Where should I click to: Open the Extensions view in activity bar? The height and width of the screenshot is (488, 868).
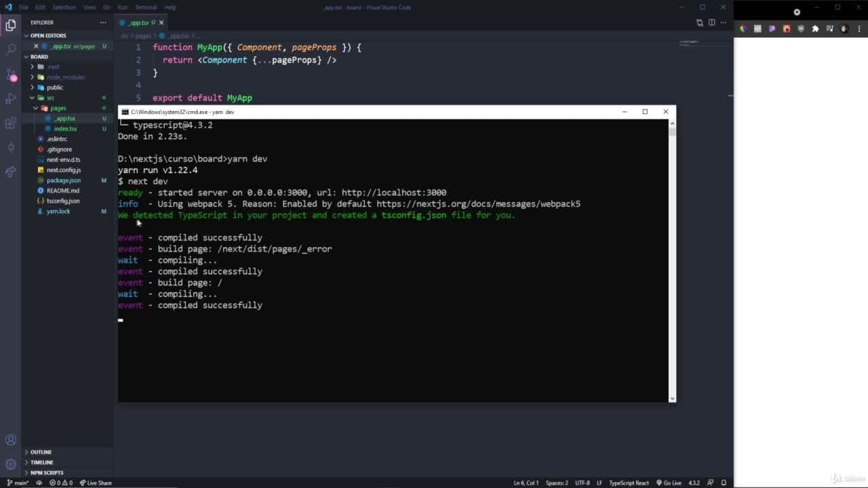point(10,123)
